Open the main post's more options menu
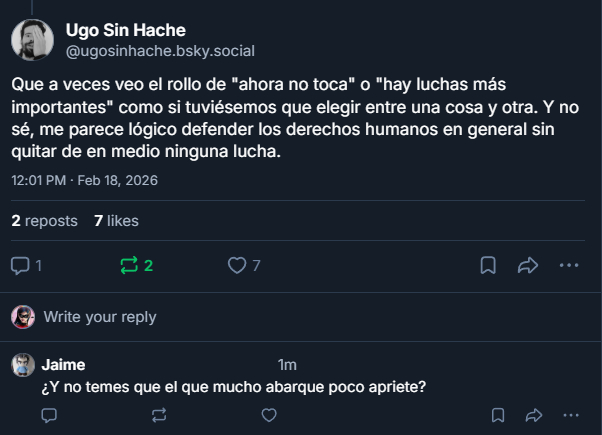Image resolution: width=602 pixels, height=435 pixels. [x=569, y=265]
